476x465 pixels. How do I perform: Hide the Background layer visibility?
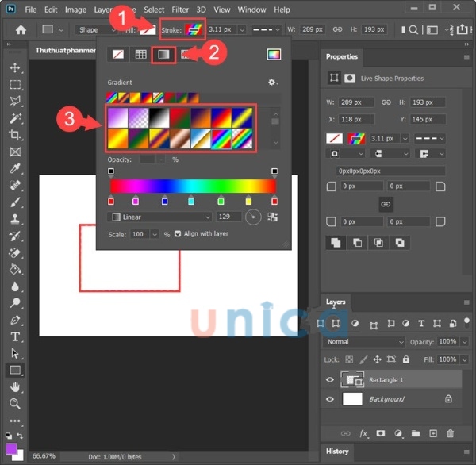point(330,399)
